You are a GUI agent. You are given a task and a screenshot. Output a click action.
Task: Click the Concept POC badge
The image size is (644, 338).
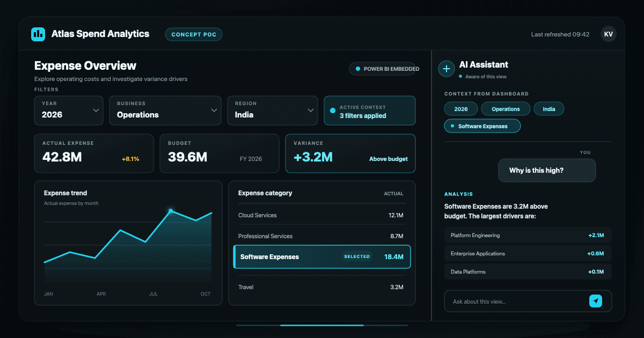[x=194, y=34]
